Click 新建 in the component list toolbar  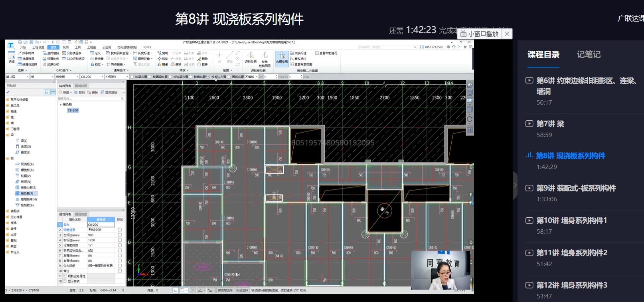[x=65, y=92]
